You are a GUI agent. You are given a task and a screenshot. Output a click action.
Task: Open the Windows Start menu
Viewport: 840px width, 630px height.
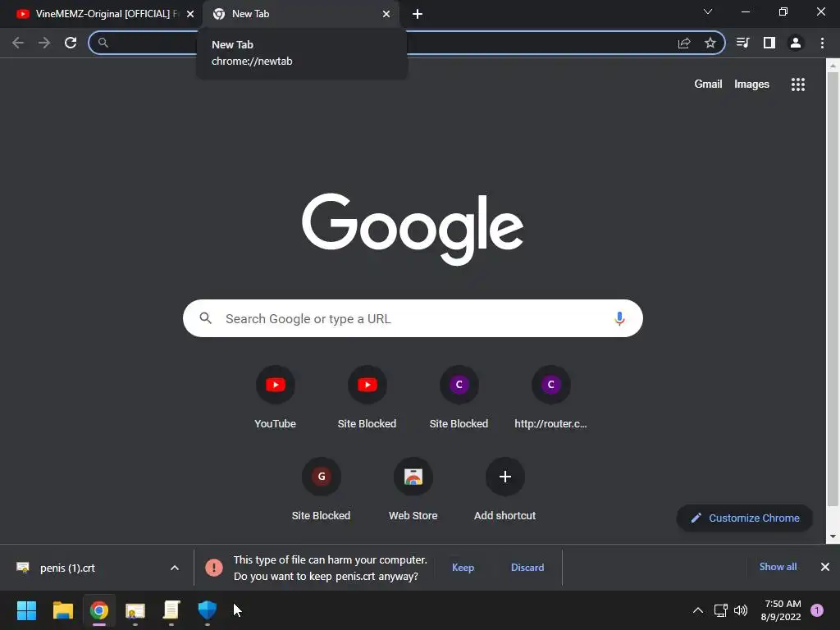click(x=26, y=610)
